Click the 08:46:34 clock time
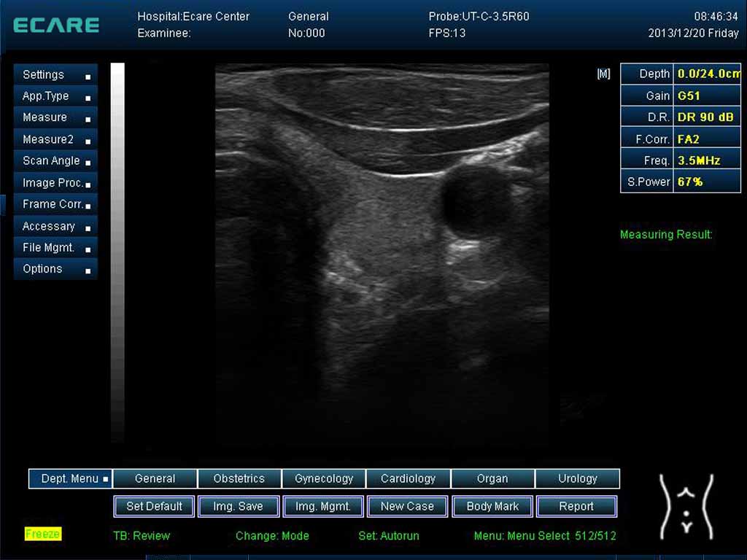This screenshot has height=560, width=747. coord(716,17)
